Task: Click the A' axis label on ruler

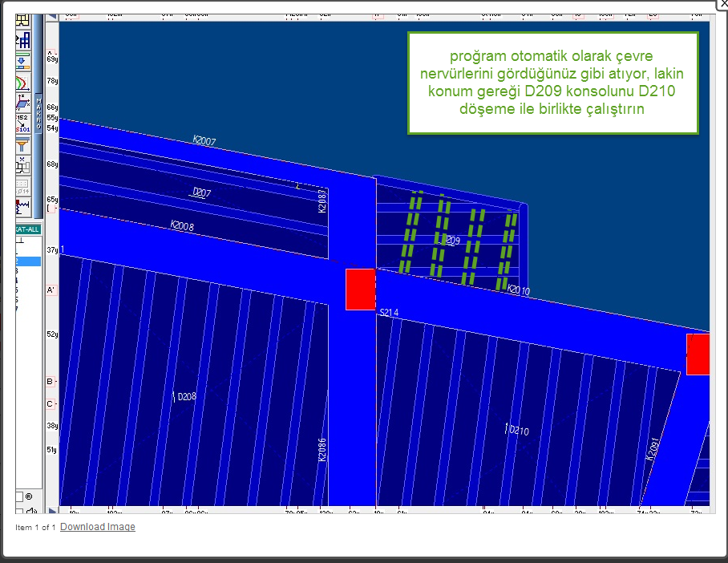Action: [51, 290]
